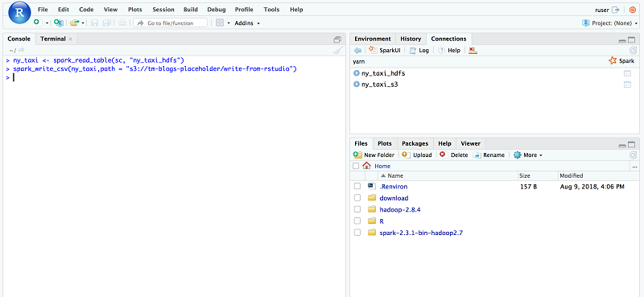Image resolution: width=644 pixels, height=297 pixels.
Task: Click the sign out icon beside ruser
Action: (615, 10)
